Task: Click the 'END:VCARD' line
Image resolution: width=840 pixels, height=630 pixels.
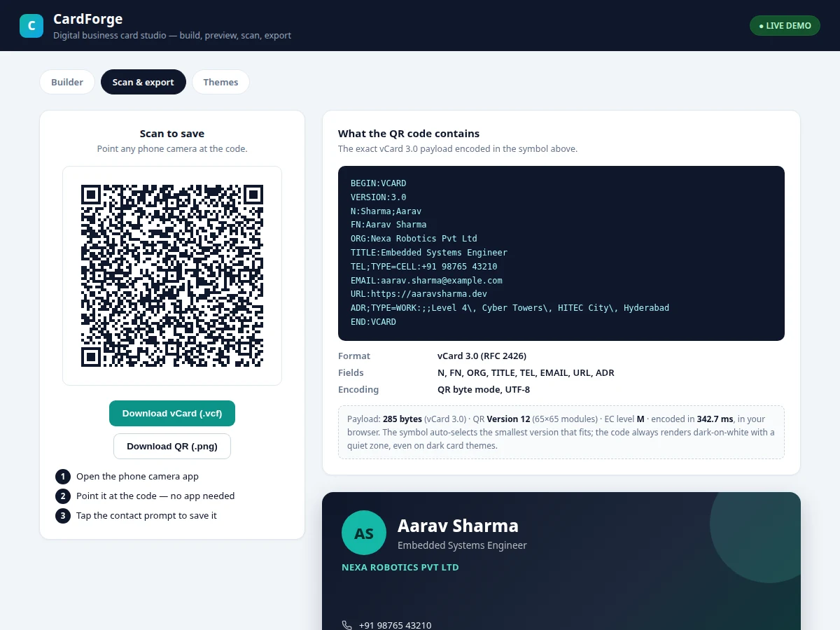Action: (x=374, y=322)
